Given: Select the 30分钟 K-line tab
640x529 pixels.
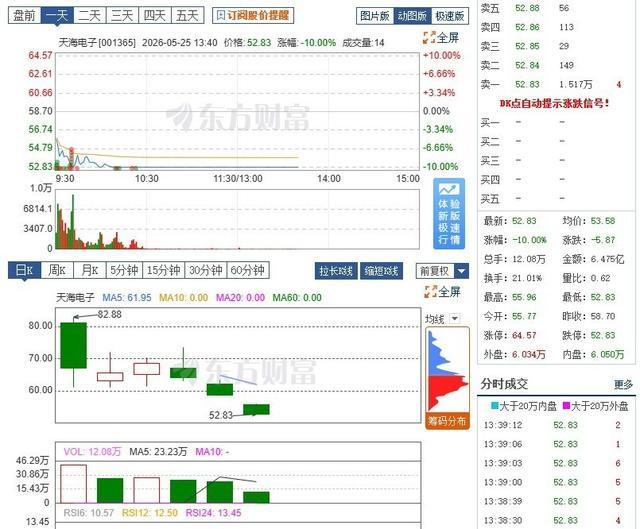Looking at the screenshot, I should (x=206, y=270).
